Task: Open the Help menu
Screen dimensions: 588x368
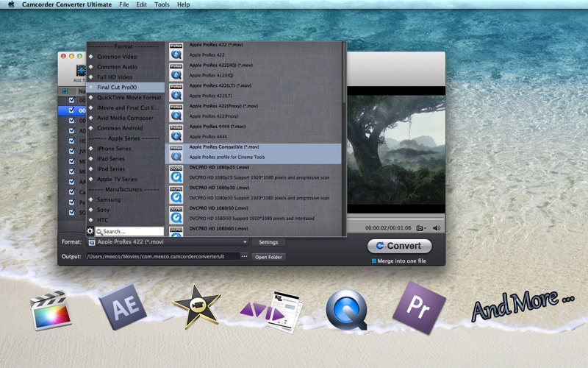Action: (183, 4)
